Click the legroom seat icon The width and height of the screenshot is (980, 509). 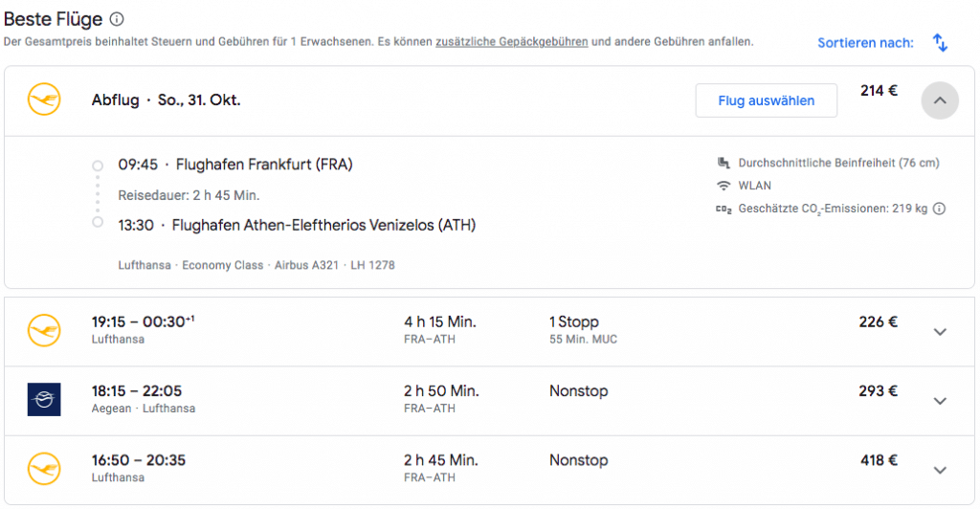click(723, 163)
